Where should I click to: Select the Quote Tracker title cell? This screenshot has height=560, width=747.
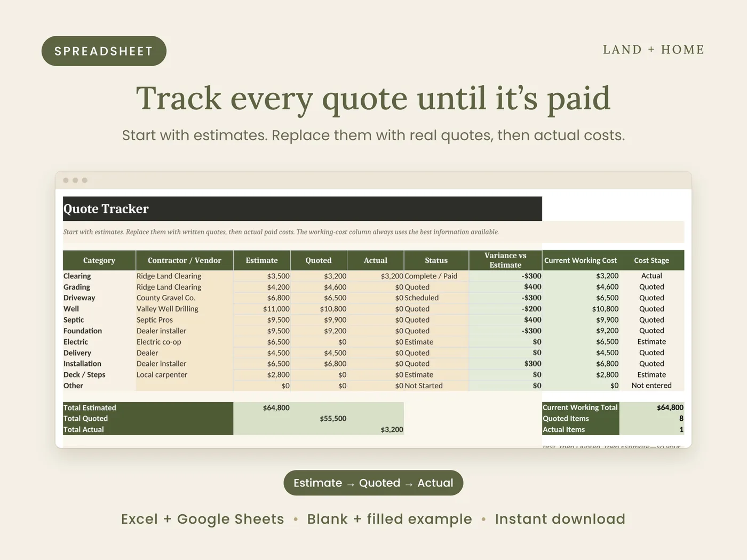303,209
